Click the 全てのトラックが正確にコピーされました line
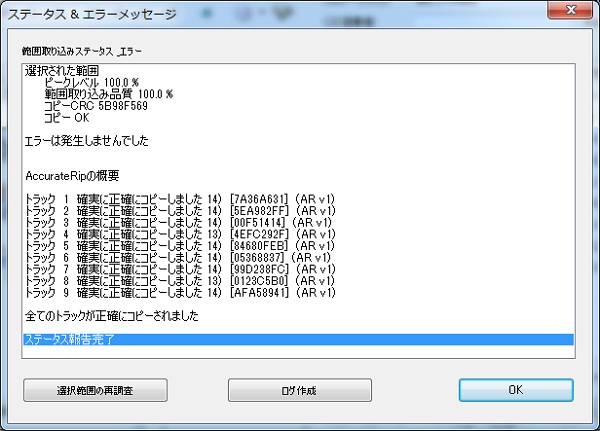Viewport: 600px width, 431px height. (x=110, y=316)
